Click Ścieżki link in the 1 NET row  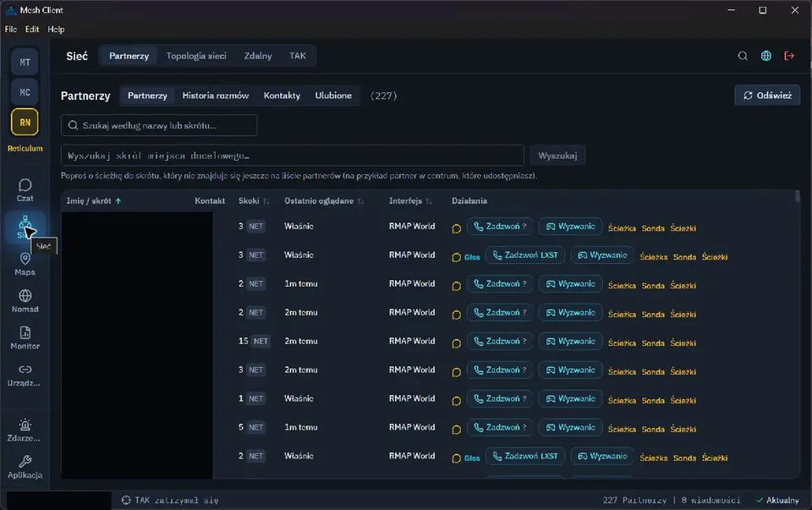[683, 401]
